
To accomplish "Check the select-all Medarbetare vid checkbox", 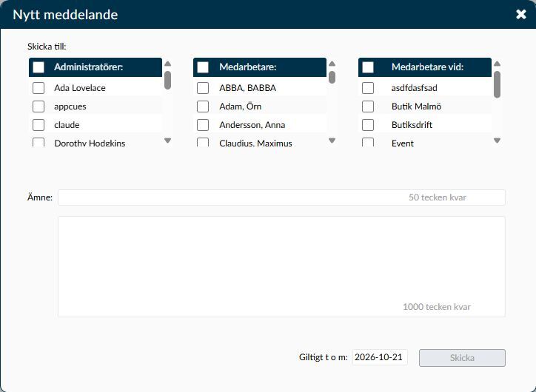I will click(x=368, y=67).
